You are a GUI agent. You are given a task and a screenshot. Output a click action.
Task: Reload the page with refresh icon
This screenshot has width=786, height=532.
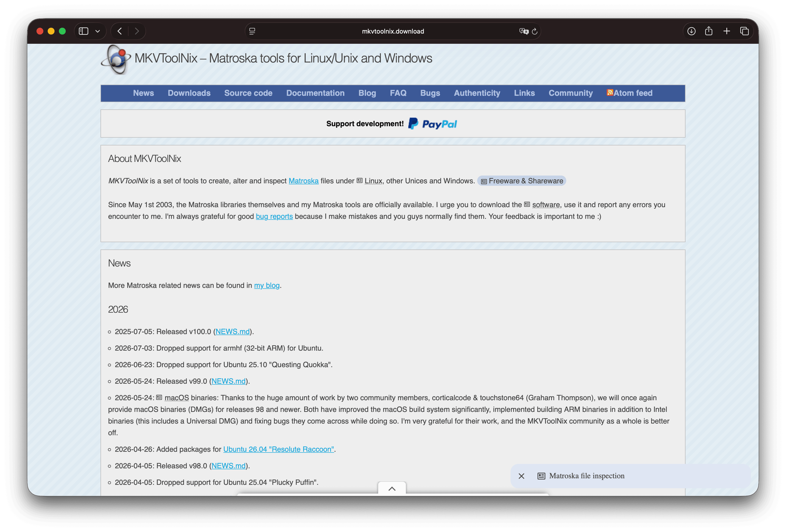535,31
